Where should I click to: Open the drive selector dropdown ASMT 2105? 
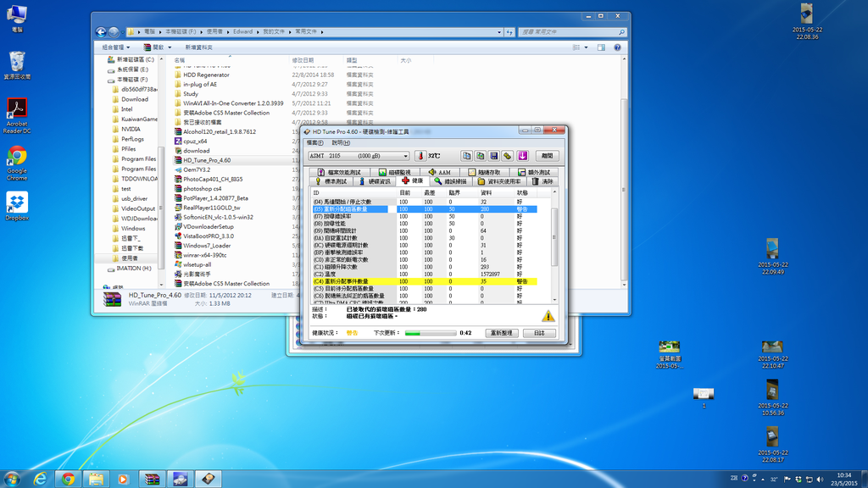pyautogui.click(x=359, y=156)
